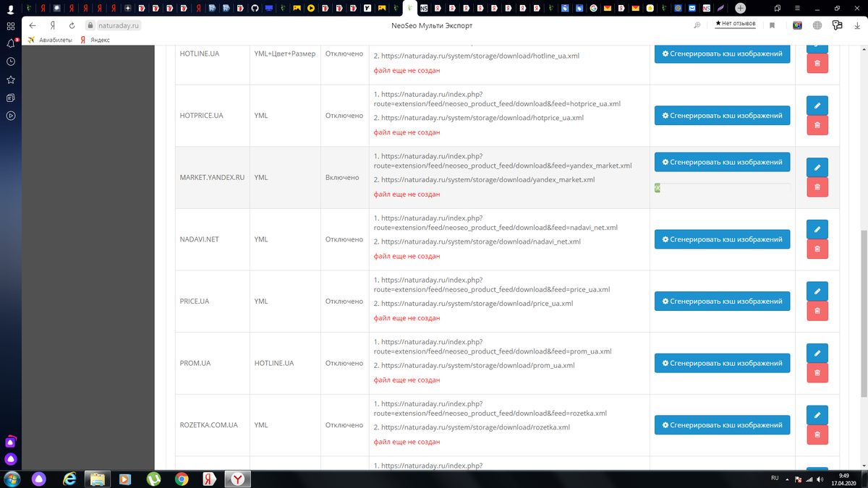
Task: Click the hotline_ua.xml storage download URL
Action: tap(480, 56)
